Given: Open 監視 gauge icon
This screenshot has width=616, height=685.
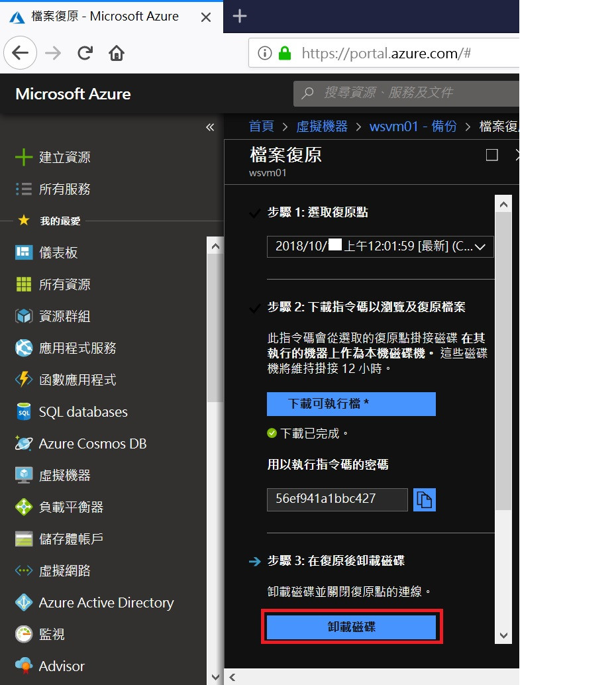Looking at the screenshot, I should 24,635.
